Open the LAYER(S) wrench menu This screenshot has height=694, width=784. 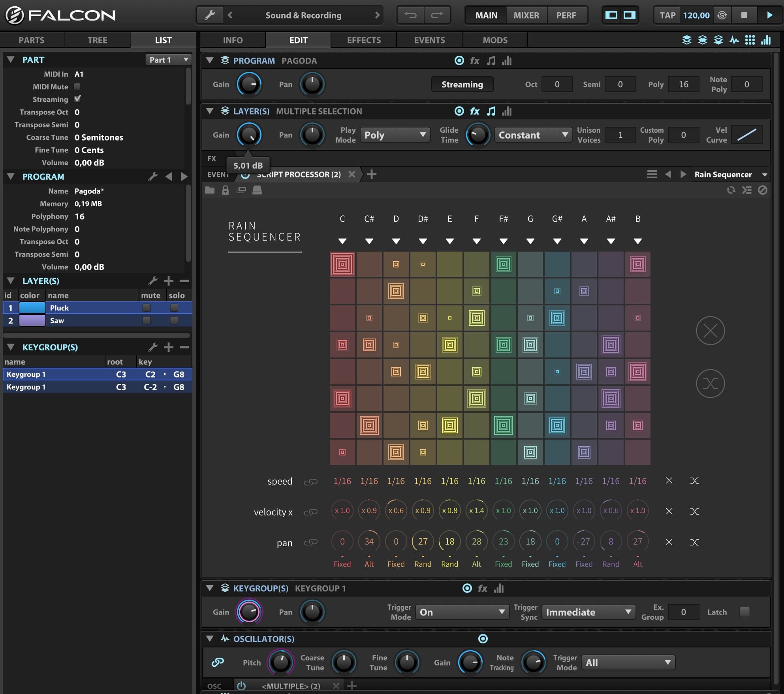coord(153,281)
